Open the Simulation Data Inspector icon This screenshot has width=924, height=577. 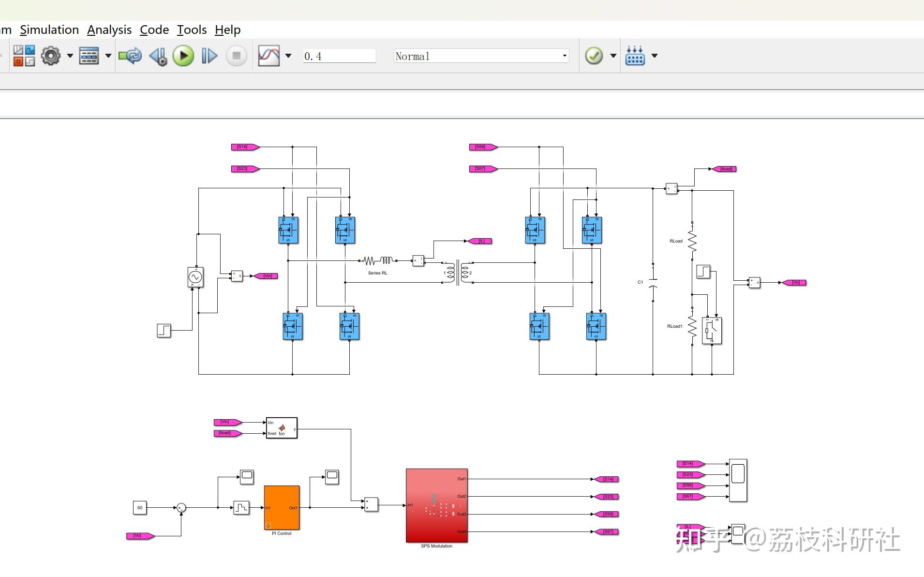pos(269,56)
